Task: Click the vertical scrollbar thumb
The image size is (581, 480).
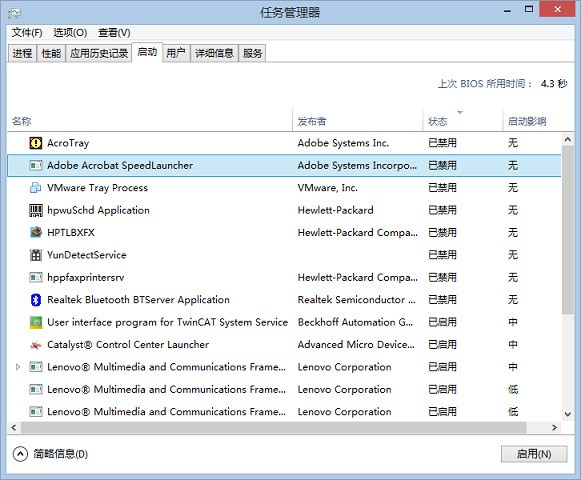Action: [x=568, y=230]
